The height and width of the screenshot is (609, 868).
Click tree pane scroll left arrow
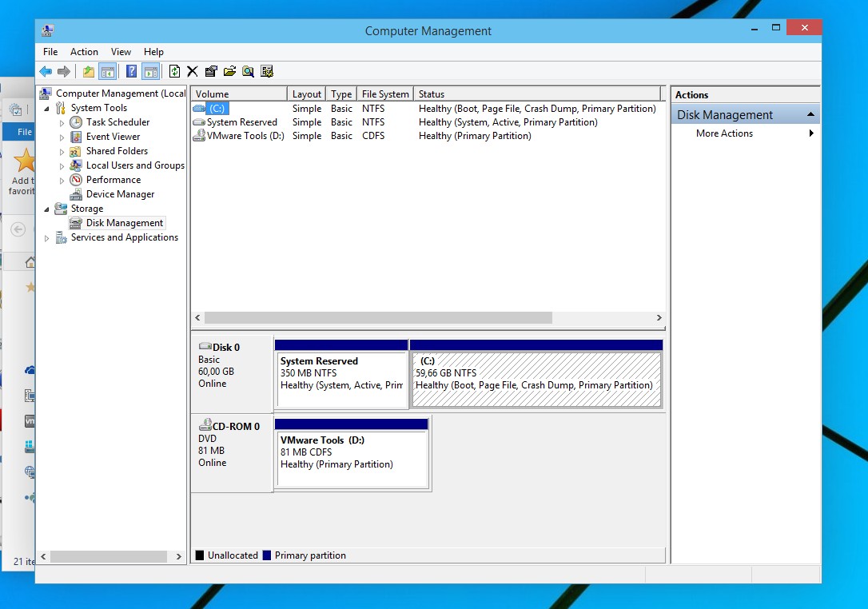pos(43,556)
